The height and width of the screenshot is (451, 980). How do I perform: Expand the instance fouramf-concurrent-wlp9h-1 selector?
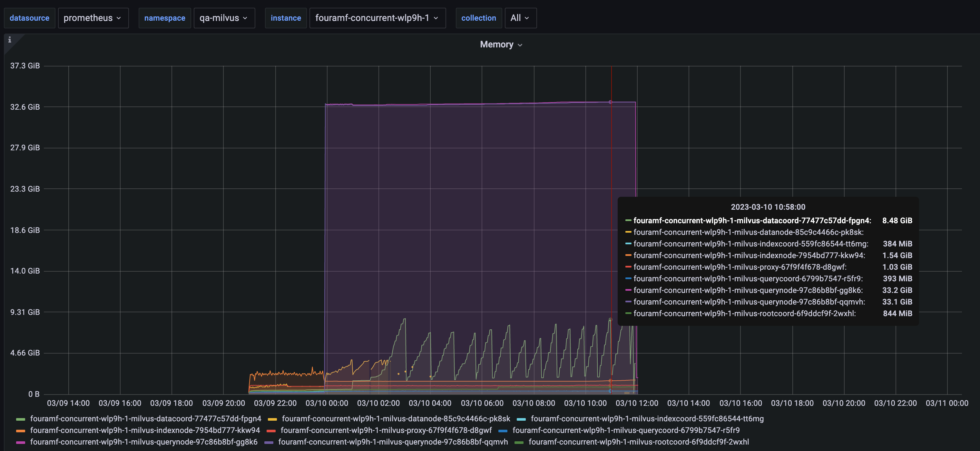(x=377, y=18)
